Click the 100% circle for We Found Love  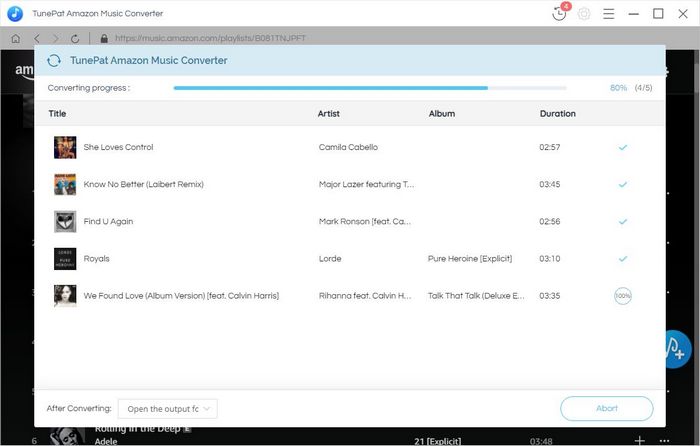[x=623, y=296]
